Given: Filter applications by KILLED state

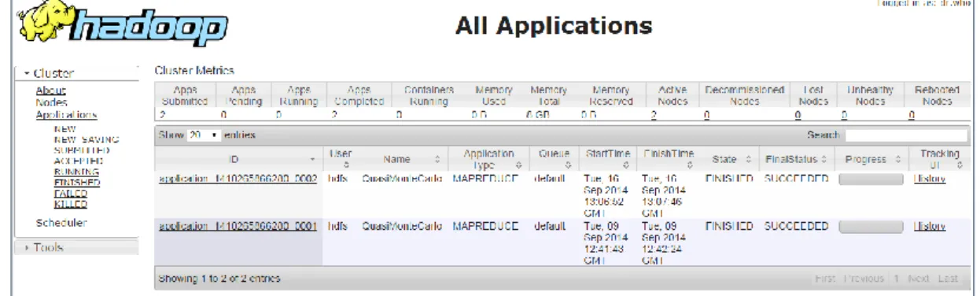Looking at the screenshot, I should [70, 204].
